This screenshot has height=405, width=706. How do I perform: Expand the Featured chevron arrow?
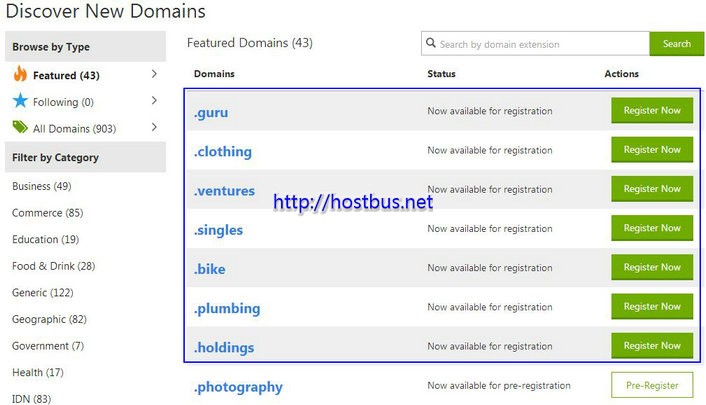pyautogui.click(x=154, y=74)
